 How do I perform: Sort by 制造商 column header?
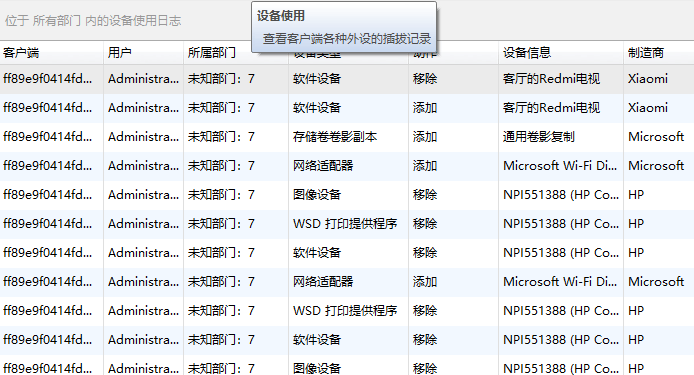659,53
